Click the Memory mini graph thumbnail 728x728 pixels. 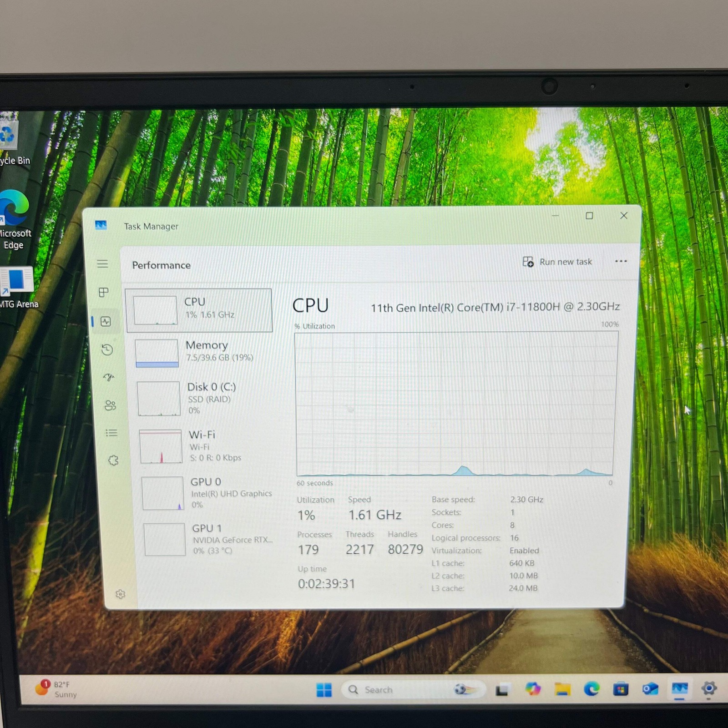click(157, 353)
